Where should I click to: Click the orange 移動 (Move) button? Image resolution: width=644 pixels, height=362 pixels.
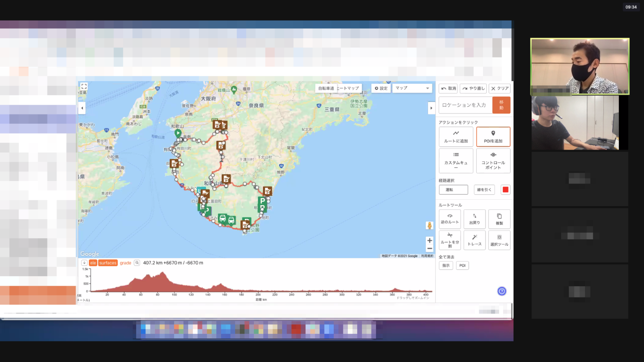(x=501, y=105)
